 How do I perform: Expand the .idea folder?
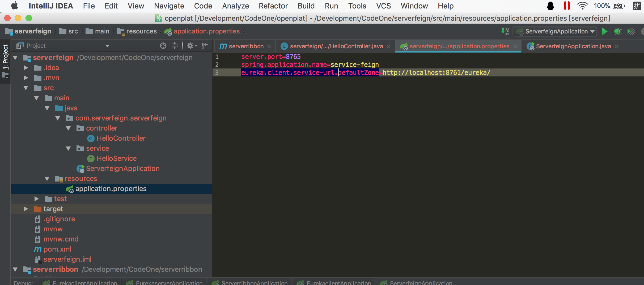coord(26,68)
